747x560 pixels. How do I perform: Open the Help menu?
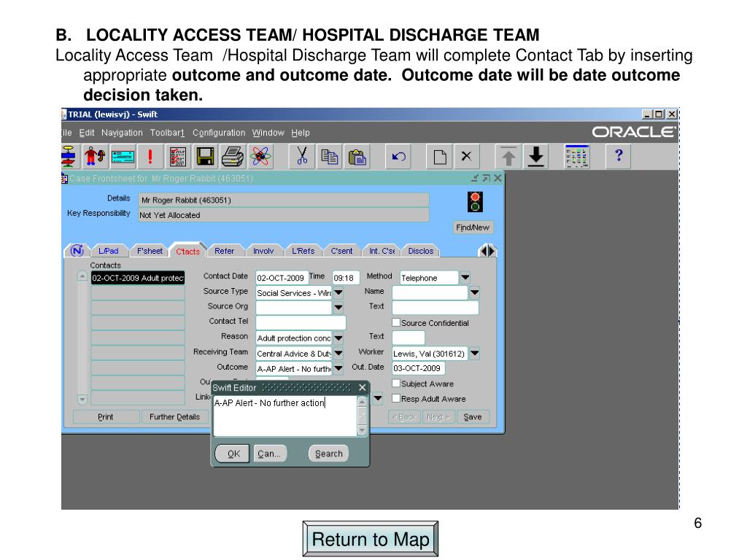pos(301,133)
